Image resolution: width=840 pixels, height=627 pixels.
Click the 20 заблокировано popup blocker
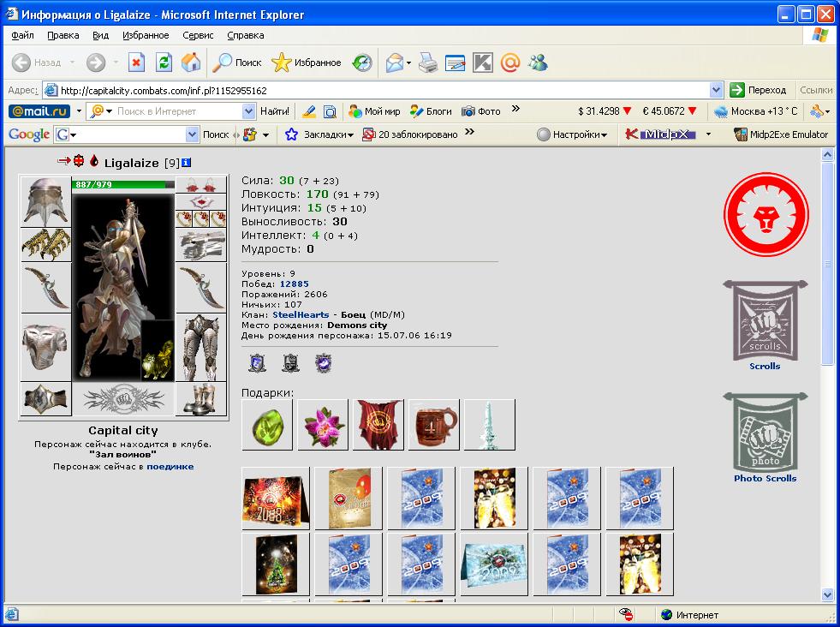tap(410, 134)
